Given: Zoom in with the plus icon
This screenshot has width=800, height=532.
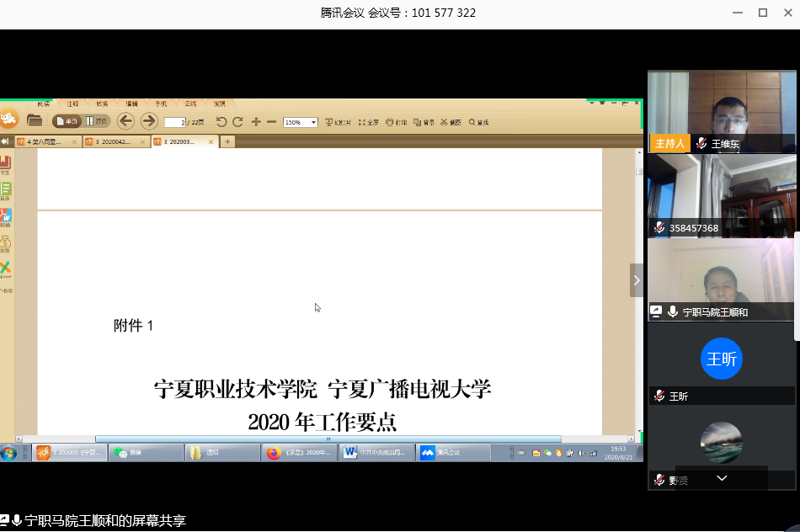Looking at the screenshot, I should pyautogui.click(x=256, y=122).
